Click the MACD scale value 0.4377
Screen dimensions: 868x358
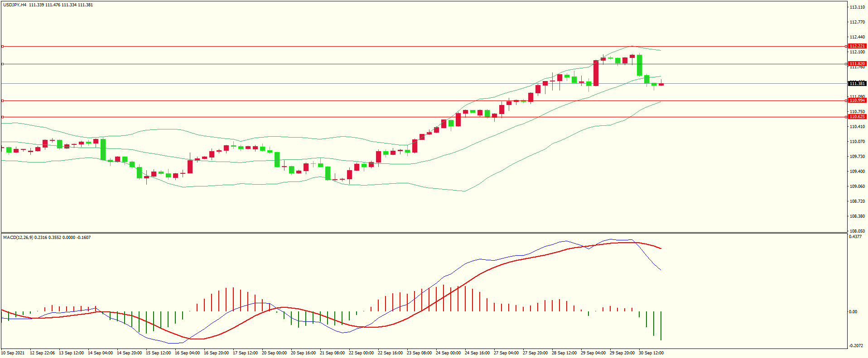[x=855, y=237]
